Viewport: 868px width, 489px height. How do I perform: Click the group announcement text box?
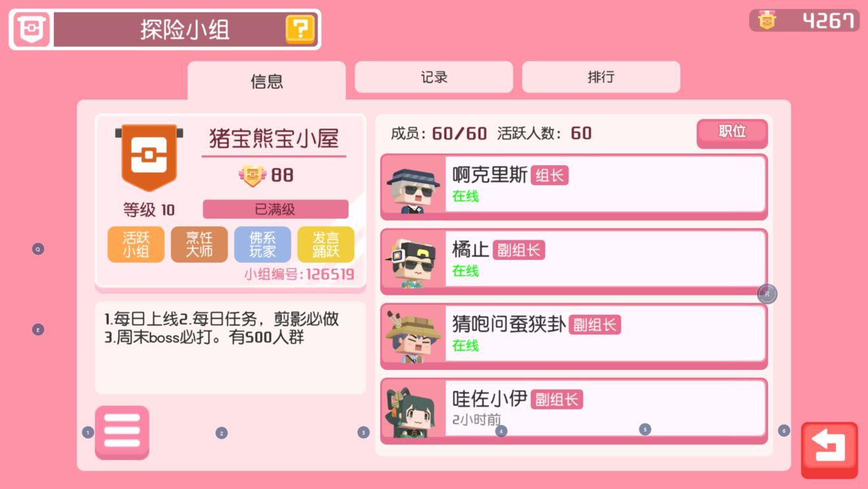(230, 348)
